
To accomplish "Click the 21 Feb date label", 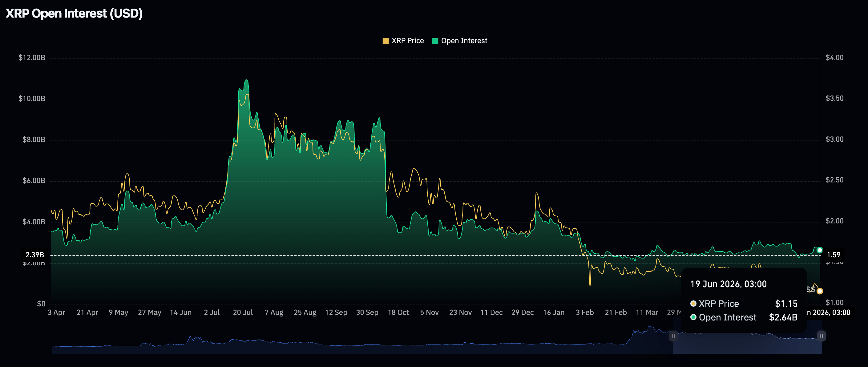I will [x=616, y=313].
